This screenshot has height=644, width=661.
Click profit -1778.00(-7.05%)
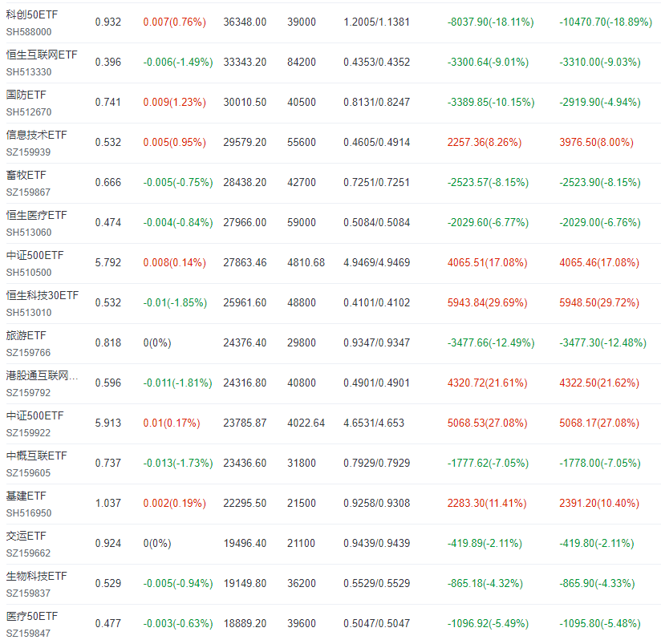click(x=600, y=463)
